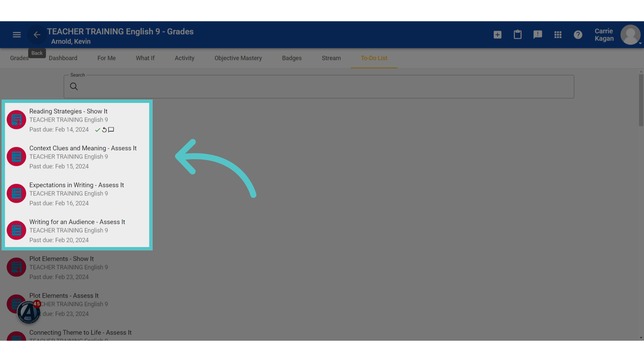Click the add plus icon in header
The image size is (644, 362).
pos(497,35)
